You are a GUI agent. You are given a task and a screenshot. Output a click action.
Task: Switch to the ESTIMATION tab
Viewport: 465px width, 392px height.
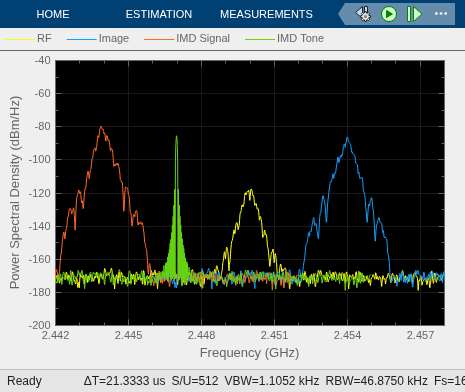click(x=159, y=14)
